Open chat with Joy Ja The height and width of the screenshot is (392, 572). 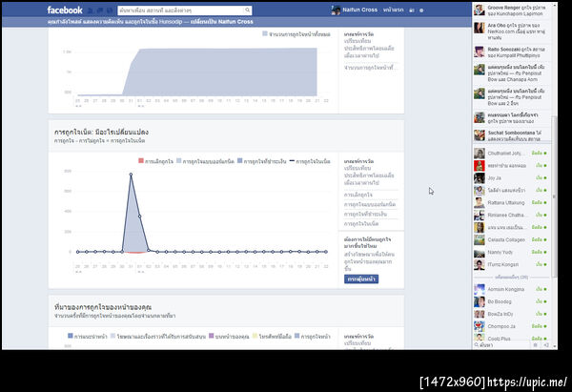coord(512,178)
